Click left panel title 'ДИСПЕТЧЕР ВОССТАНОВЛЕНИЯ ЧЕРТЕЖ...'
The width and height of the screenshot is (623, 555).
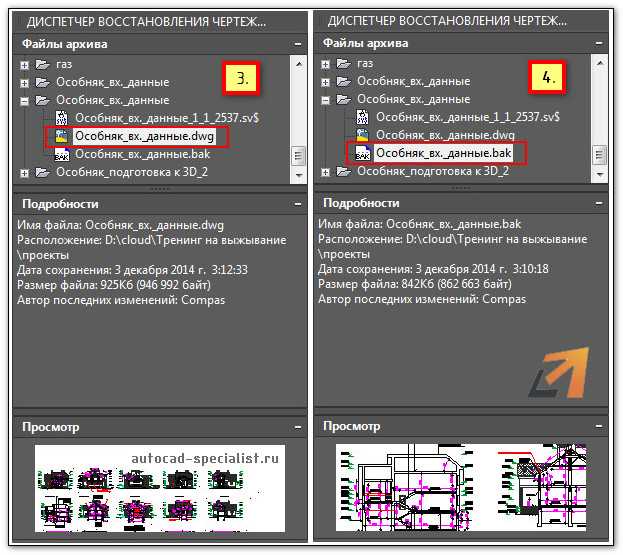[x=146, y=21]
